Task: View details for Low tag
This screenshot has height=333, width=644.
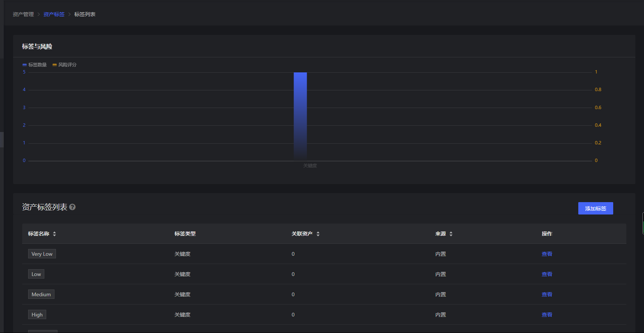Action: [547, 274]
